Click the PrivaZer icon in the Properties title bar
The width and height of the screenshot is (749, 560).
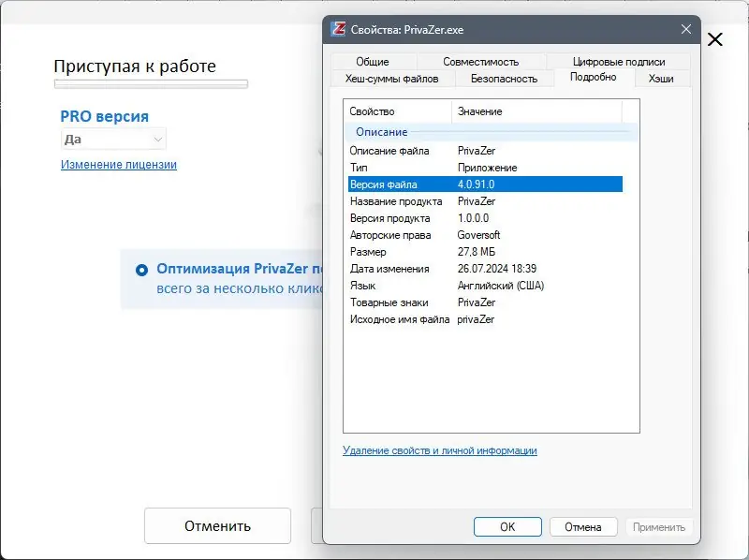(339, 29)
